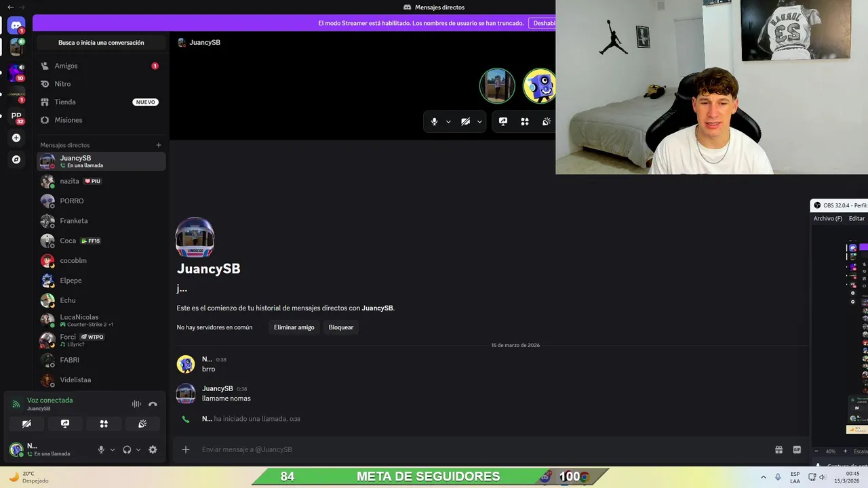868x488 pixels.
Task: Click taskbar microphone tray icon
Action: [778, 477]
